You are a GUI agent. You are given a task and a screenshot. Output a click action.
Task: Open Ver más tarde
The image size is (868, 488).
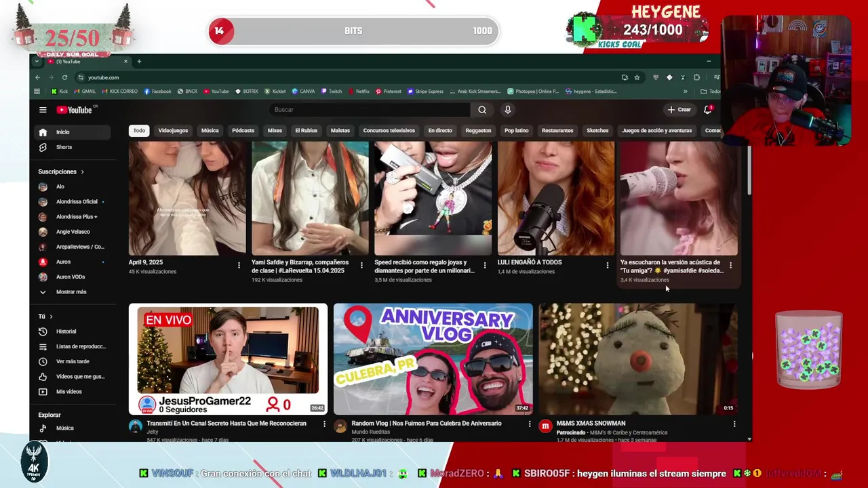(72, 361)
